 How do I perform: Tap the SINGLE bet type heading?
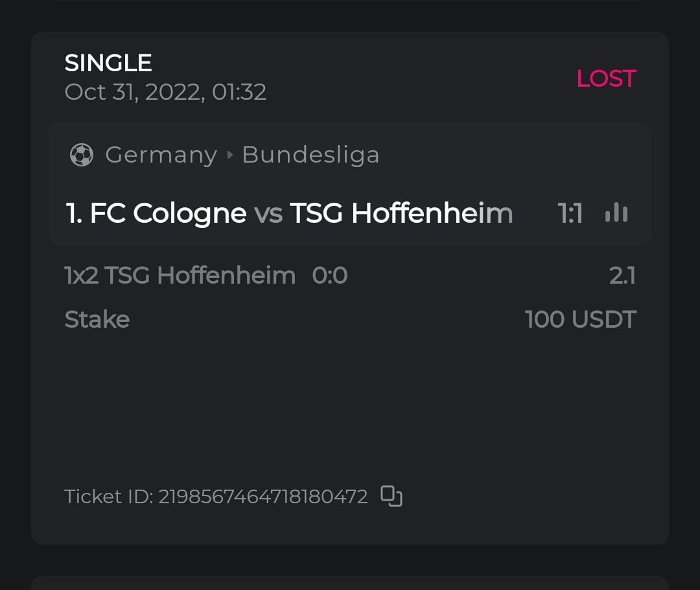(x=108, y=63)
